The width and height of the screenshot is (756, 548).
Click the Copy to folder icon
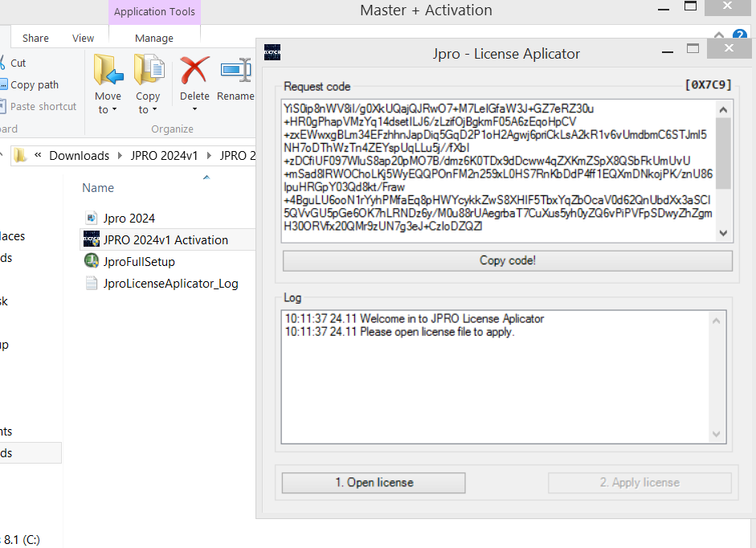pyautogui.click(x=149, y=71)
